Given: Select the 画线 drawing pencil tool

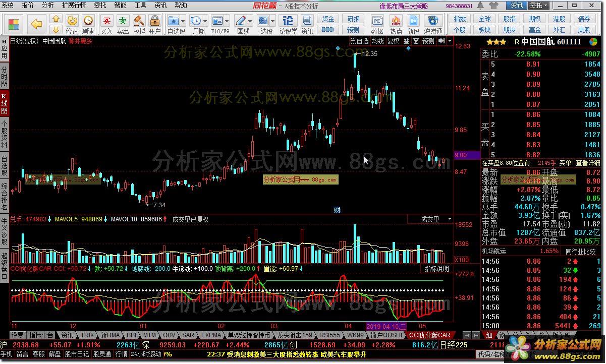Looking at the screenshot, I should click(x=241, y=24).
